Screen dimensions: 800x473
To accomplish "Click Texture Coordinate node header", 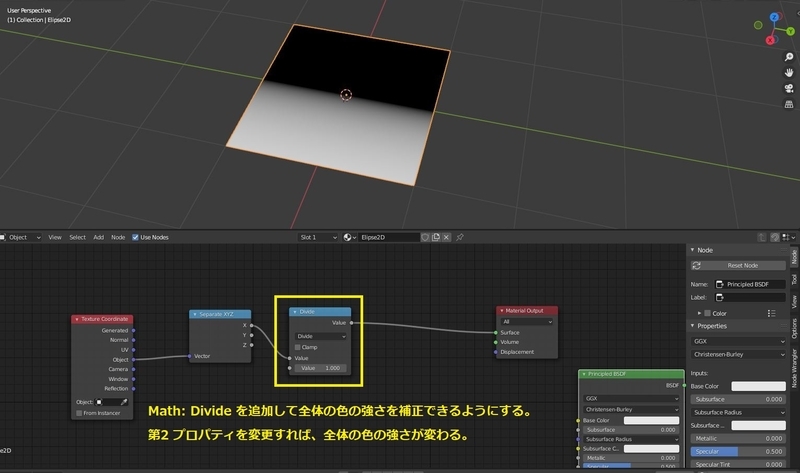I will point(102,319).
